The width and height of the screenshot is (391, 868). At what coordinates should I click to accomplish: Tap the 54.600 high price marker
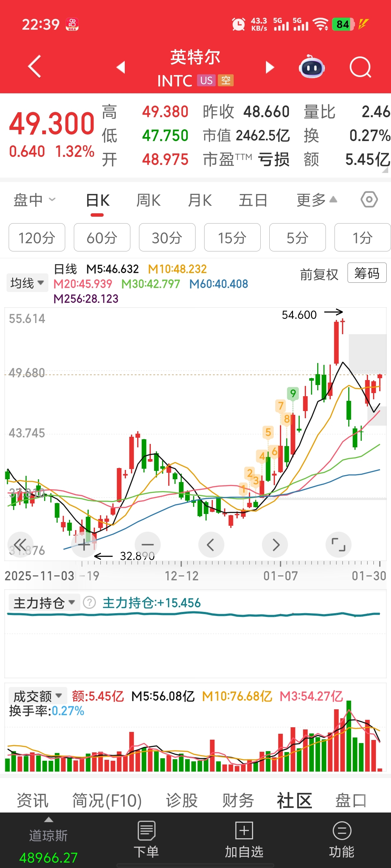click(x=299, y=315)
